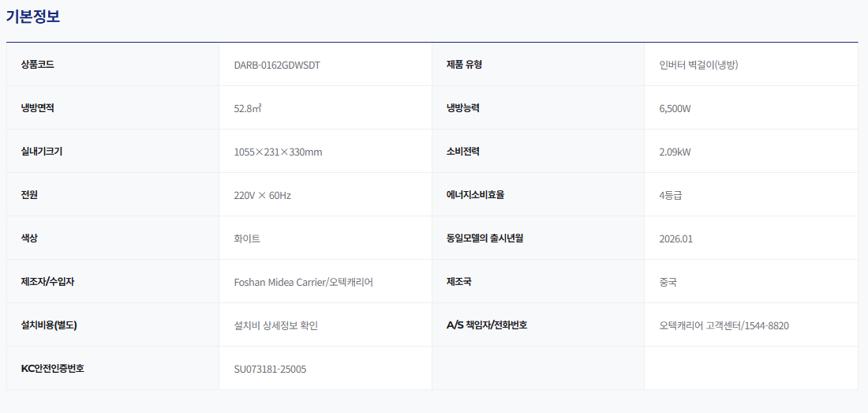Select the 동일모델의 출시년월 label

pos(485,238)
